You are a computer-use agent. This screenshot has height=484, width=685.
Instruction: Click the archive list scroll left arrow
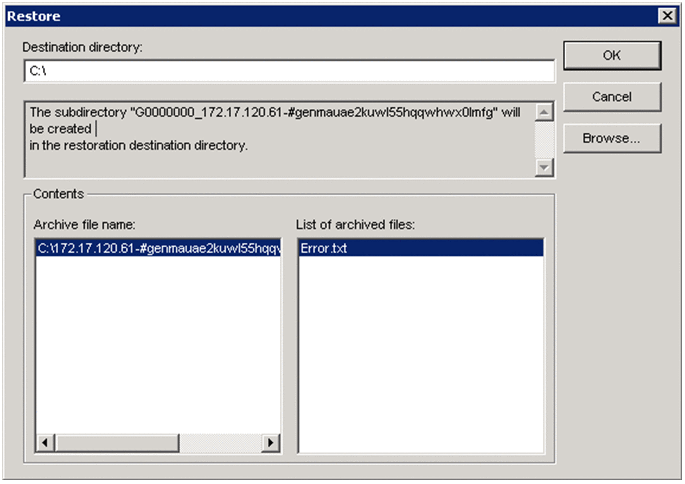pos(45,443)
